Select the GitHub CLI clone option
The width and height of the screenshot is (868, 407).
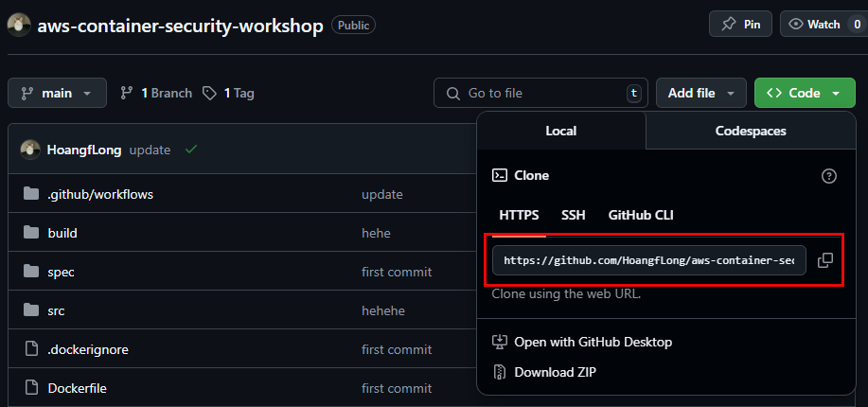(641, 215)
